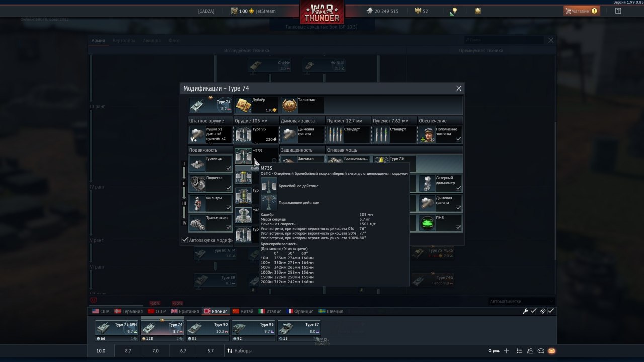Select the США country tab
The width and height of the screenshot is (644, 362).
click(x=101, y=311)
